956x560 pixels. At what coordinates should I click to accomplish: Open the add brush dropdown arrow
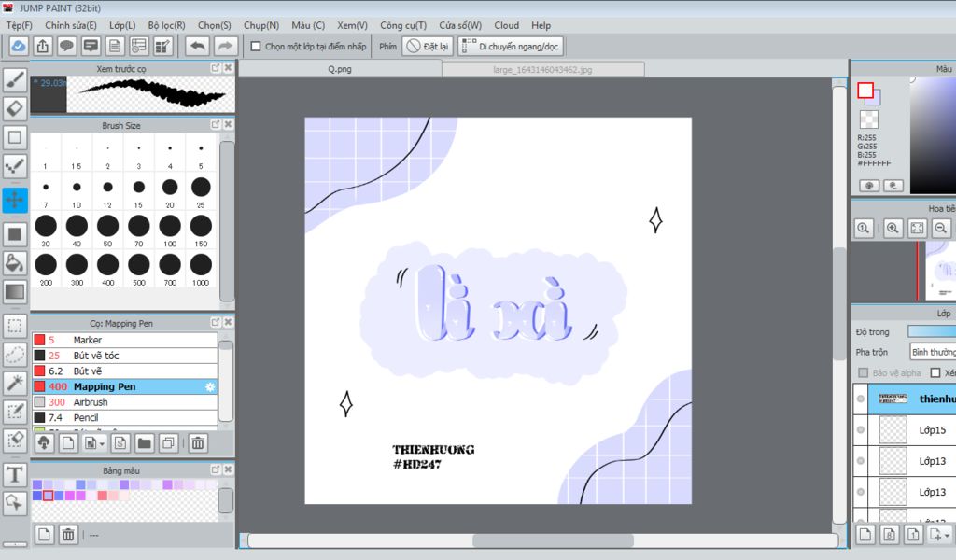[x=101, y=443]
